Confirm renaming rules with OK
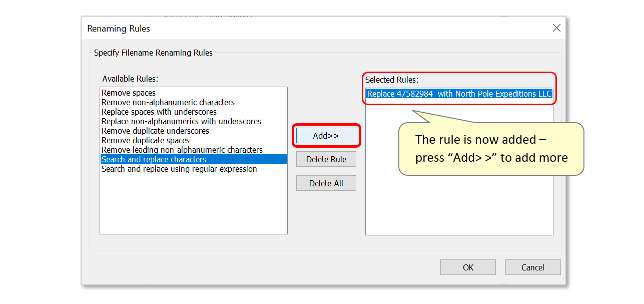 tap(467, 267)
